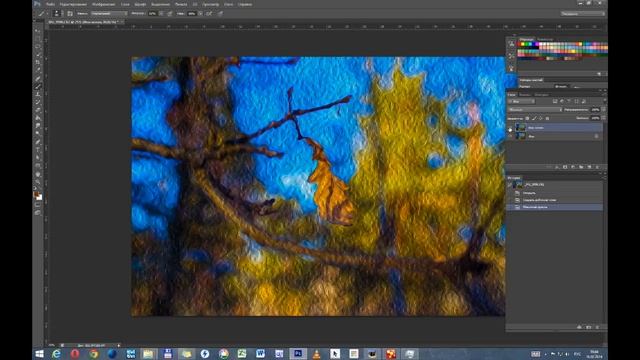
Task: Change screen mode from toolbox bottom
Action: (38, 213)
